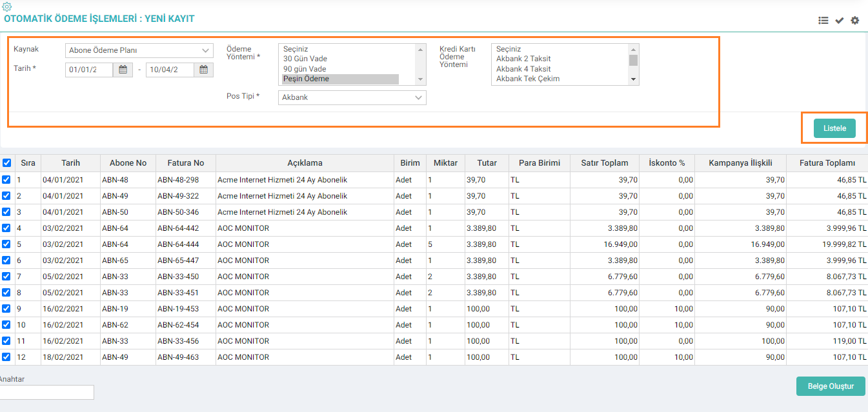Click scroll-up arrow of Ödeme Yöntemi list
868x412 pixels.
point(421,49)
